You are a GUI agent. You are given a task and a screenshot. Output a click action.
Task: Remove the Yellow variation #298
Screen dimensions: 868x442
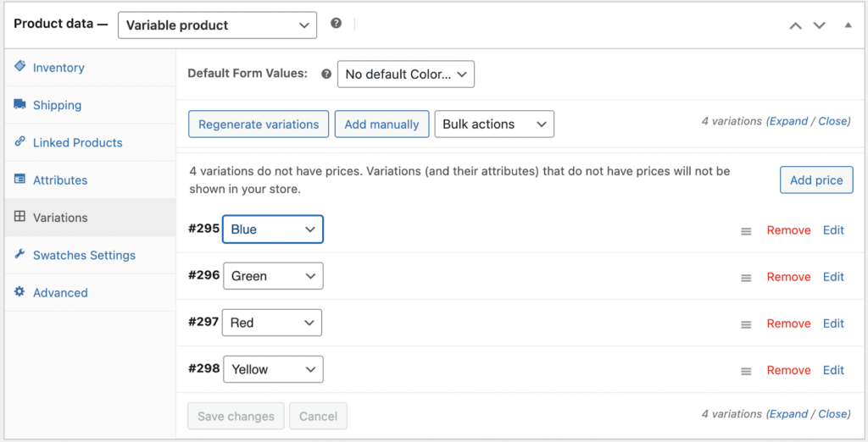pyautogui.click(x=788, y=370)
